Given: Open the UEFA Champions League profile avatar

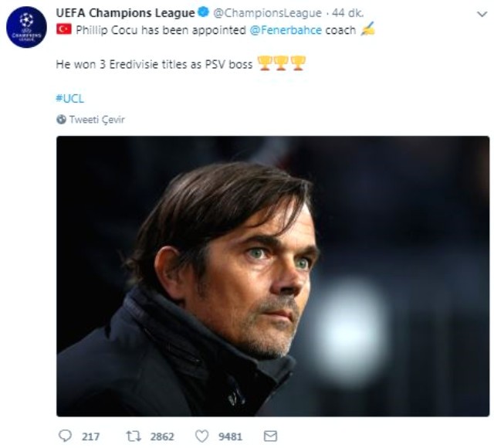Looking at the screenshot, I should coord(26,28).
